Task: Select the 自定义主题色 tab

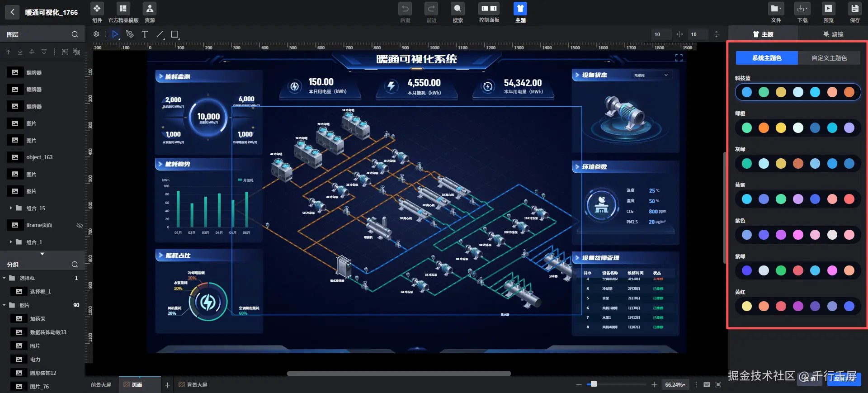Action: [x=829, y=58]
